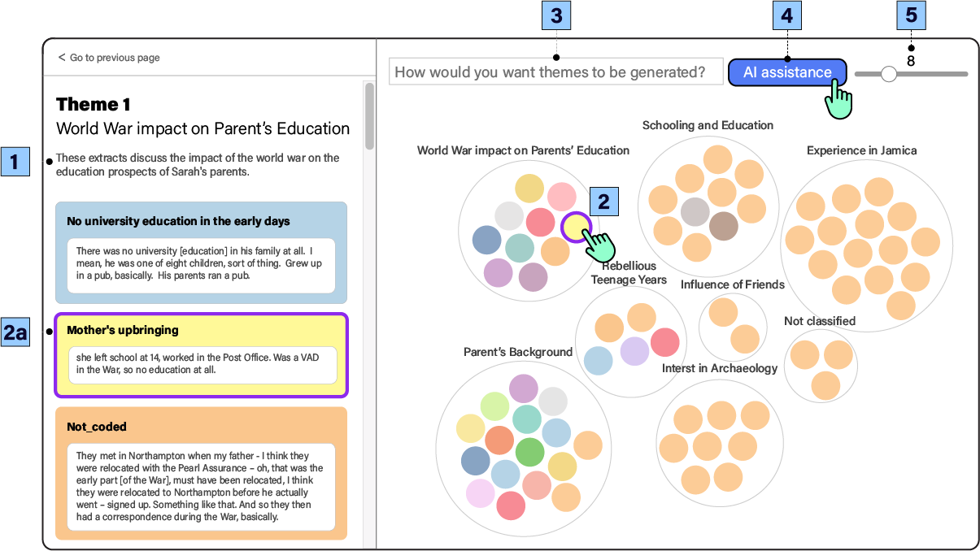This screenshot has height=551, width=980.
Task: Click the Not classified cluster label
Action: pyautogui.click(x=820, y=321)
